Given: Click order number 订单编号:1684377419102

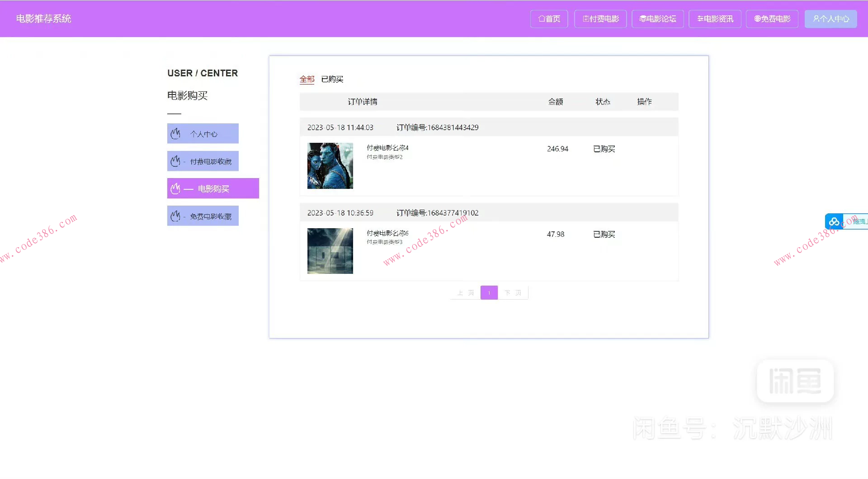Looking at the screenshot, I should (x=438, y=213).
